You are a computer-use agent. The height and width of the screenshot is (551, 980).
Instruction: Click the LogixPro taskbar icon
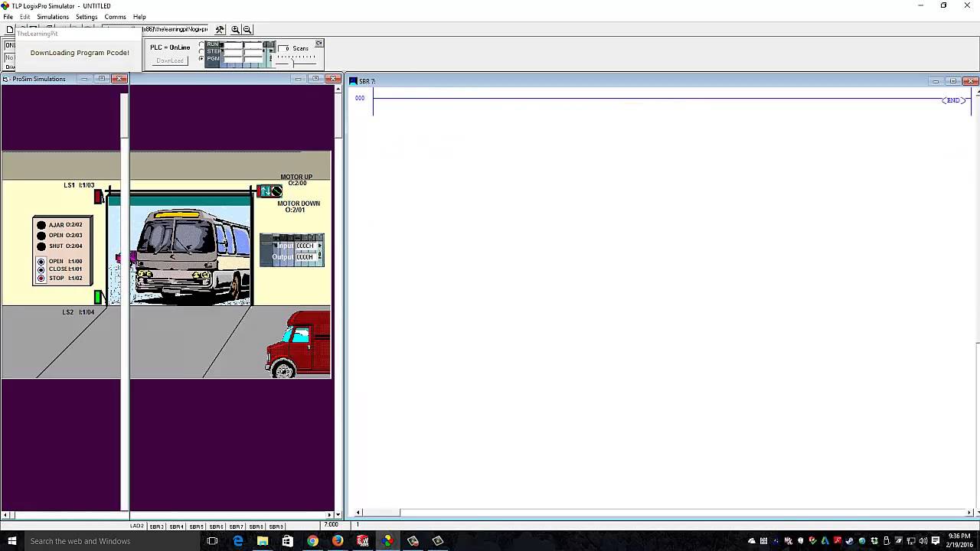click(x=387, y=541)
